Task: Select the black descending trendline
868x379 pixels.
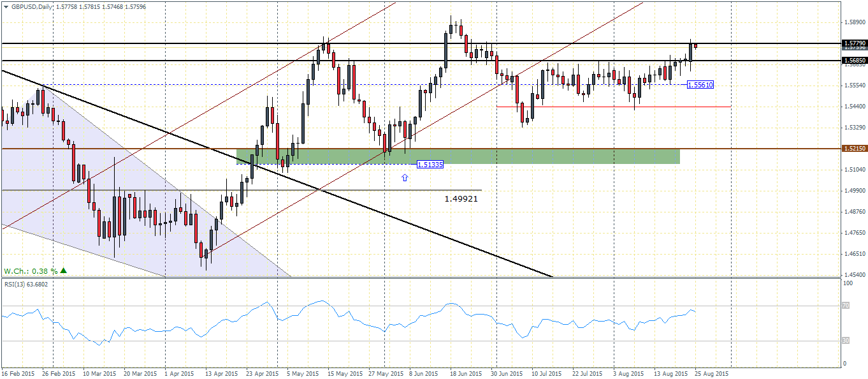Action: coord(277,174)
